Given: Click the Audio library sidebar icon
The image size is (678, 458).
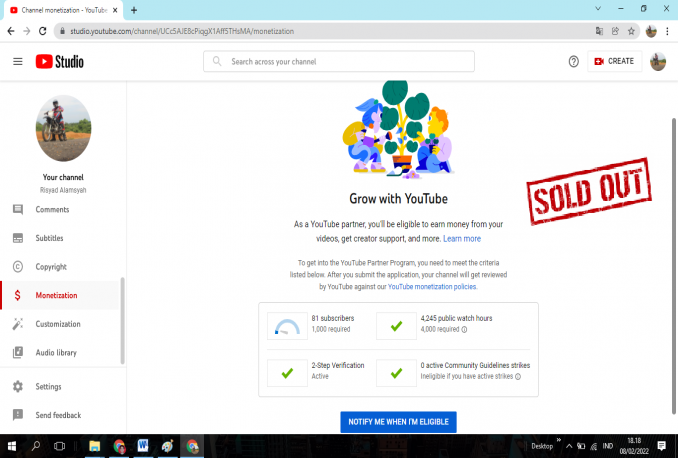Looking at the screenshot, I should [x=17, y=353].
